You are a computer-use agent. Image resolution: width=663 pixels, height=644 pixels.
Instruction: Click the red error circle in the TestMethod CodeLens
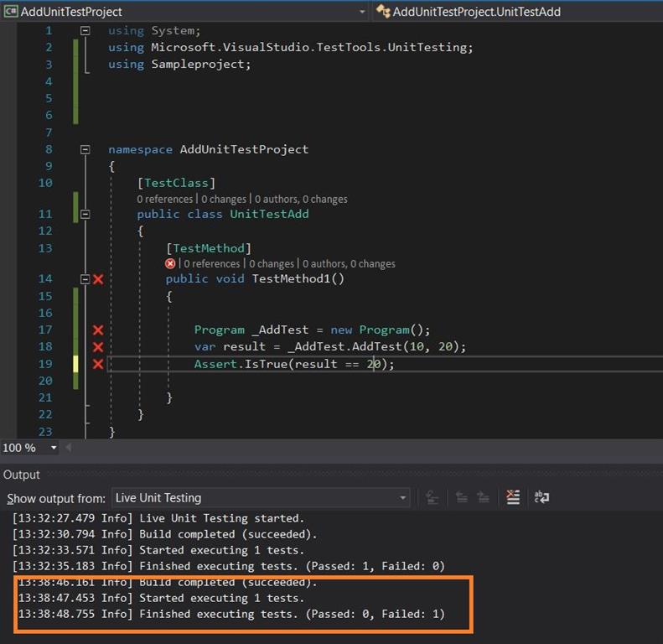coord(170,263)
